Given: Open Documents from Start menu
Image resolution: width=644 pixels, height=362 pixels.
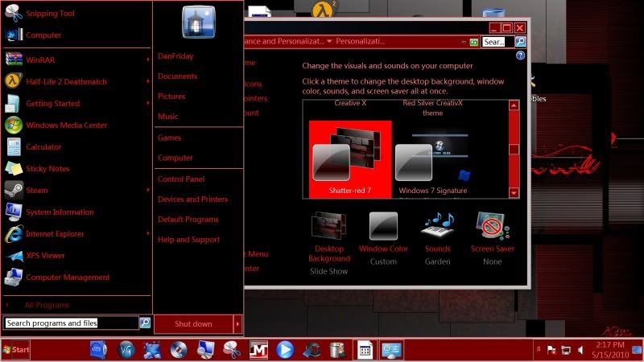Looking at the screenshot, I should pos(177,76).
